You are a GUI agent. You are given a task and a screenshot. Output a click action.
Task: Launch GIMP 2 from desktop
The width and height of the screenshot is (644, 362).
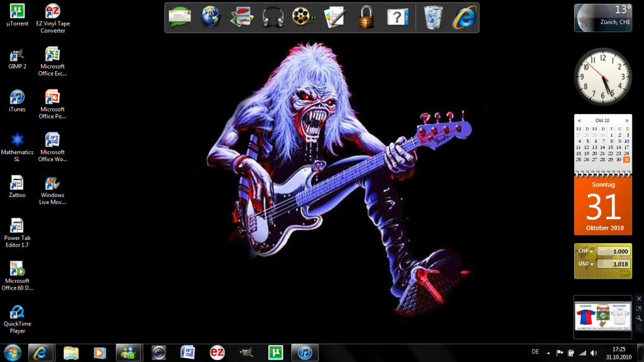click(17, 59)
